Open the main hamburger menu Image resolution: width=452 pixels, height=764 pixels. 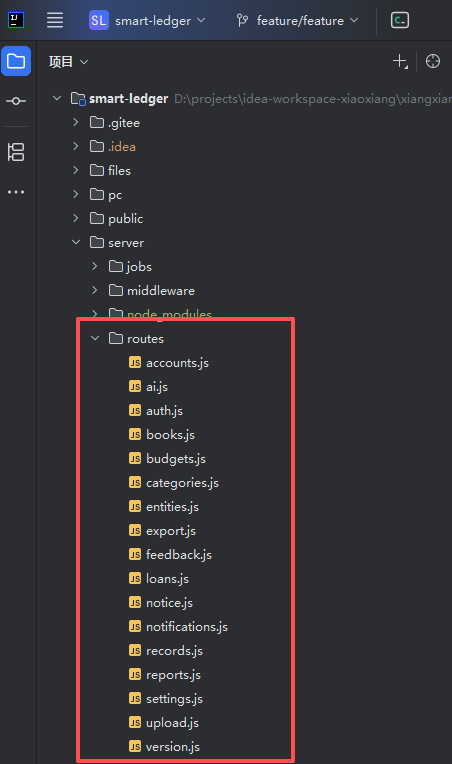tap(55, 20)
